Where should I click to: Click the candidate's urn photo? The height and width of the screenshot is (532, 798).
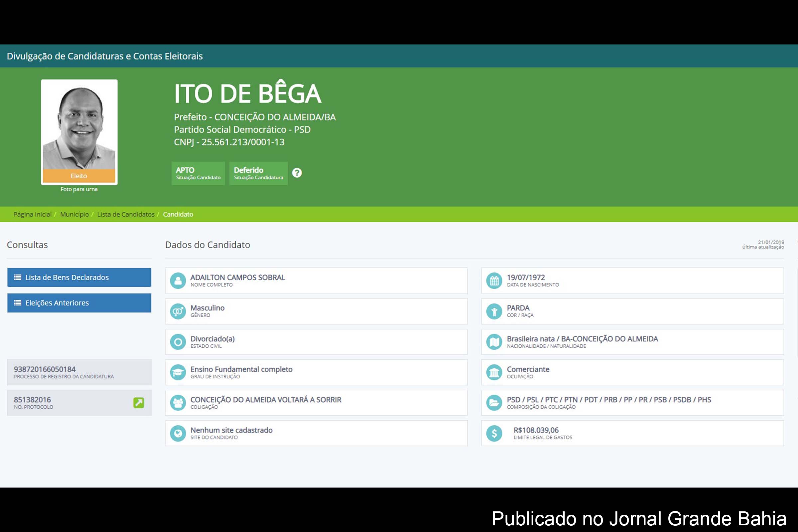[79, 128]
